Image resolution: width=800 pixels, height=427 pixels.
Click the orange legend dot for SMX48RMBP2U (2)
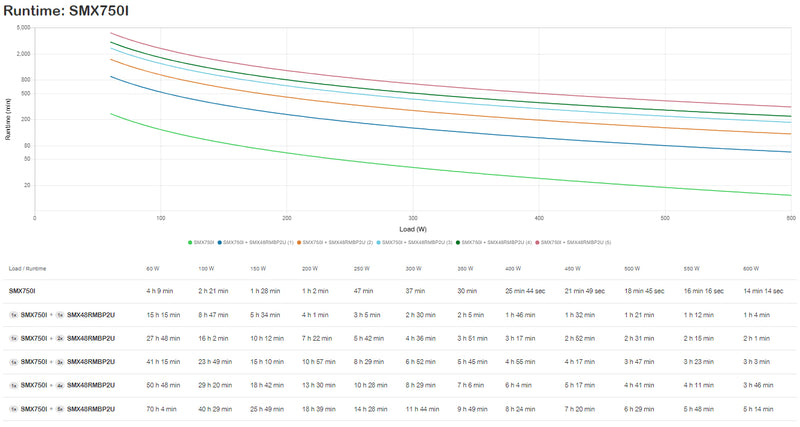[x=299, y=242]
